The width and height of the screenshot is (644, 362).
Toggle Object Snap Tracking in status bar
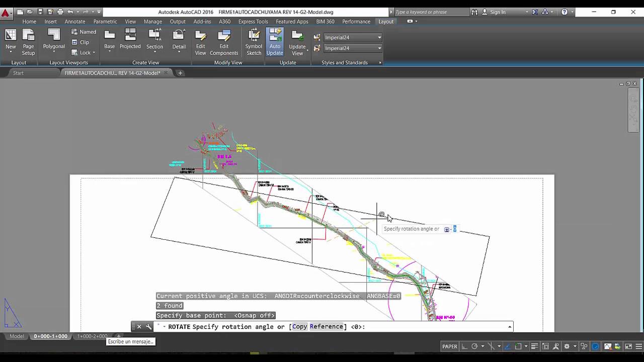pyautogui.click(x=508, y=346)
